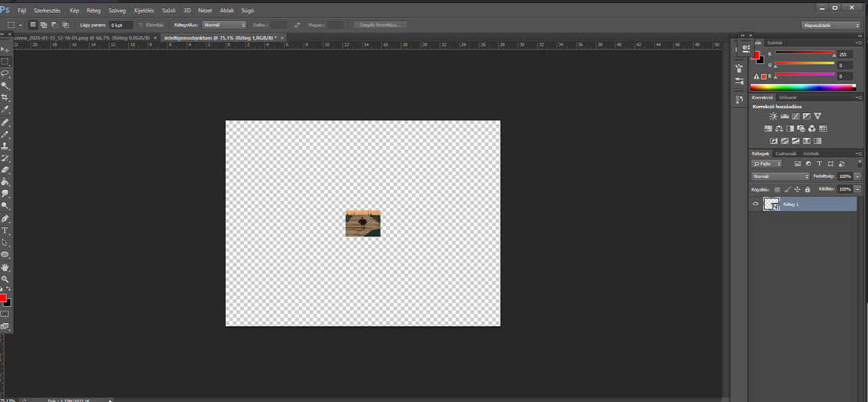
Task: Select the Dodge tool
Action: point(5,206)
